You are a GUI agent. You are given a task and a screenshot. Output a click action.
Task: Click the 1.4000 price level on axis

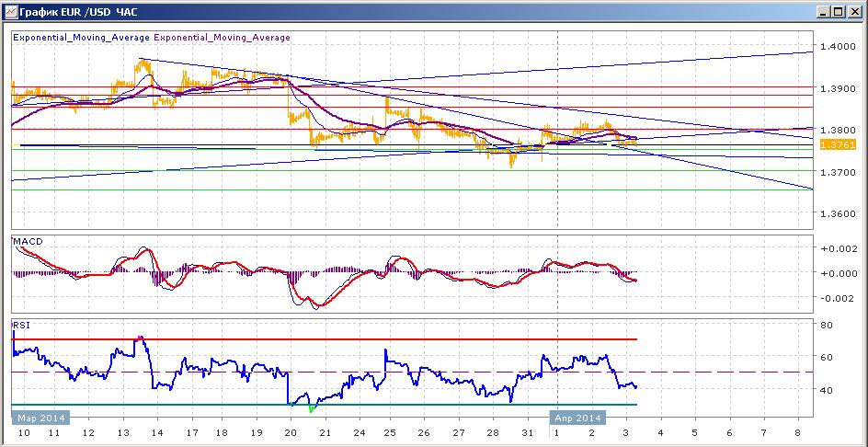coord(834,46)
